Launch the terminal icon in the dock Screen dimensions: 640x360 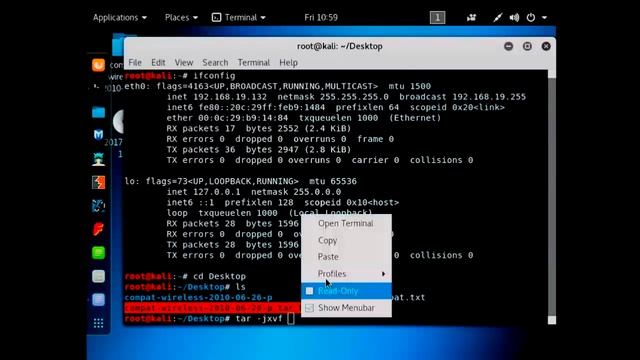tap(96, 87)
